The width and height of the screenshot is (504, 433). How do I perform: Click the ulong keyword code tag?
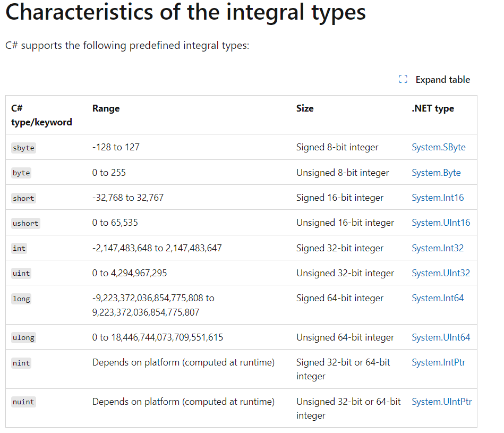pyautogui.click(x=23, y=338)
